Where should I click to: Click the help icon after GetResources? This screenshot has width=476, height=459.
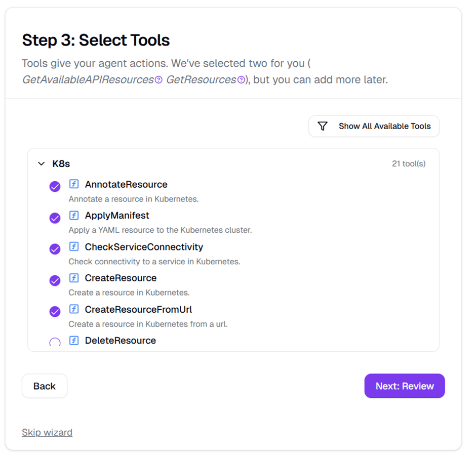click(x=241, y=80)
